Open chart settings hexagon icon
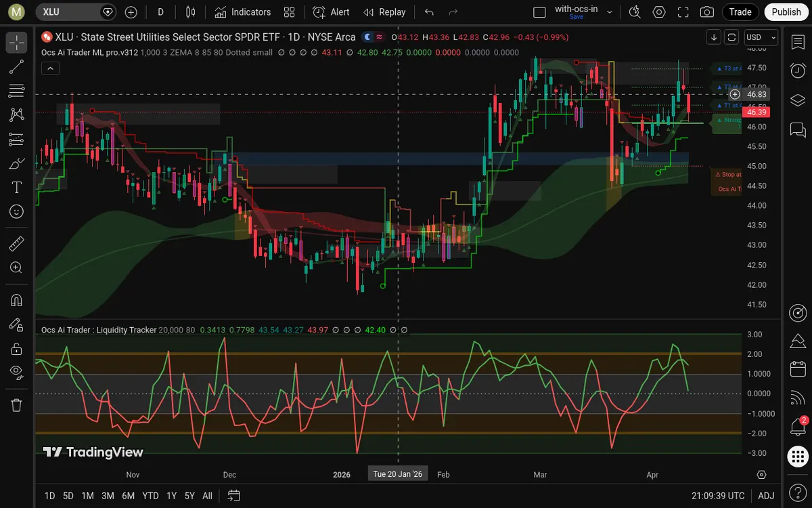 click(x=659, y=12)
